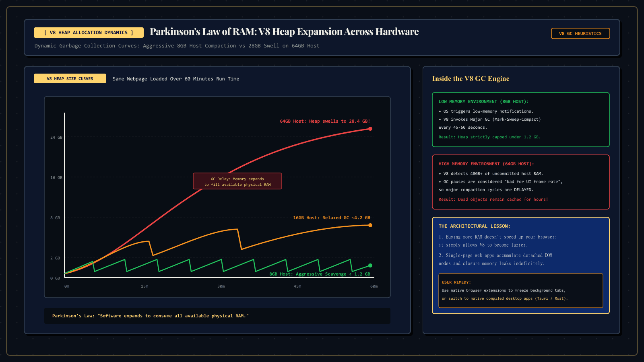Select the '16GB Host: Relaxed GC ~4.2 GB' label

(332, 218)
